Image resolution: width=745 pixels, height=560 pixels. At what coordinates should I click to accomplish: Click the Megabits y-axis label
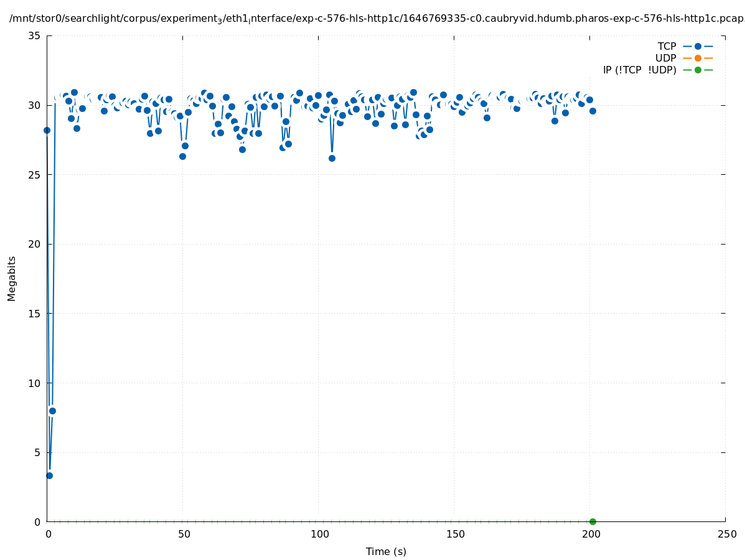pyautogui.click(x=12, y=278)
